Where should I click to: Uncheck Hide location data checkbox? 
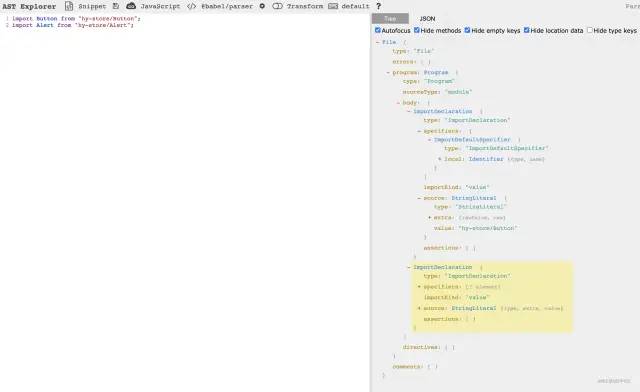(527, 30)
